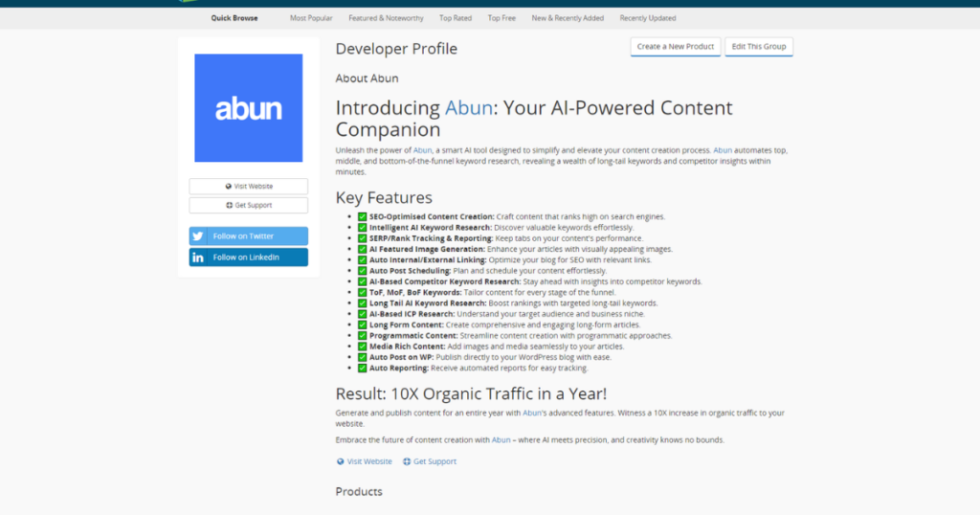Click green check beside ToF, MoF, BoF Keywords
Image resolution: width=980 pixels, height=515 pixels.
(x=362, y=293)
